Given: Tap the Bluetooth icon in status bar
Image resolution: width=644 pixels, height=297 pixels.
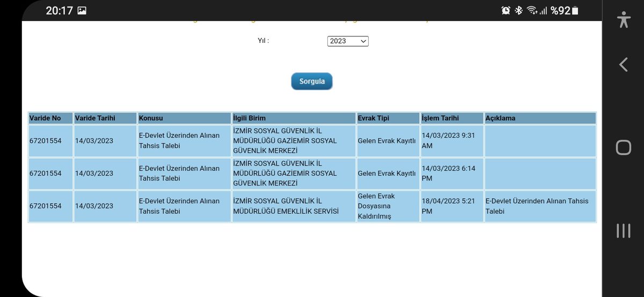Looking at the screenshot, I should [x=518, y=10].
